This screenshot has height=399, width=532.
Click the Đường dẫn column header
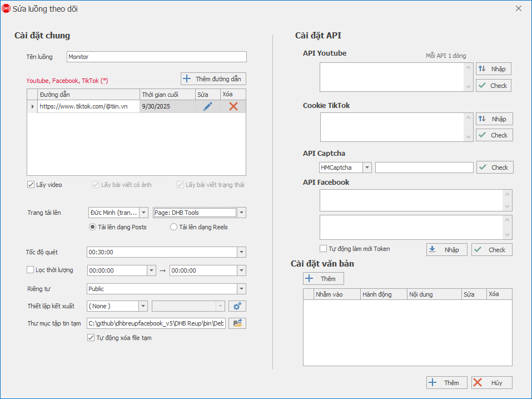tap(88, 95)
